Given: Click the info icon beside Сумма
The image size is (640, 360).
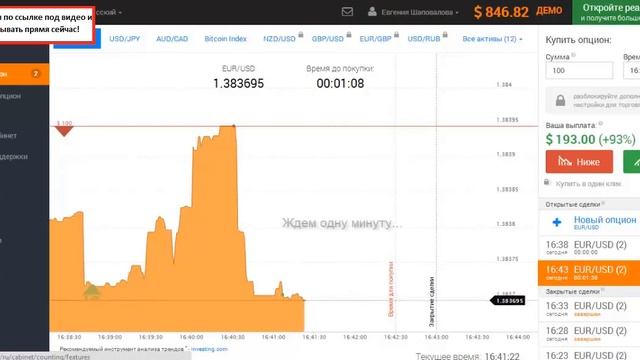Looking at the screenshot, I should 573,55.
